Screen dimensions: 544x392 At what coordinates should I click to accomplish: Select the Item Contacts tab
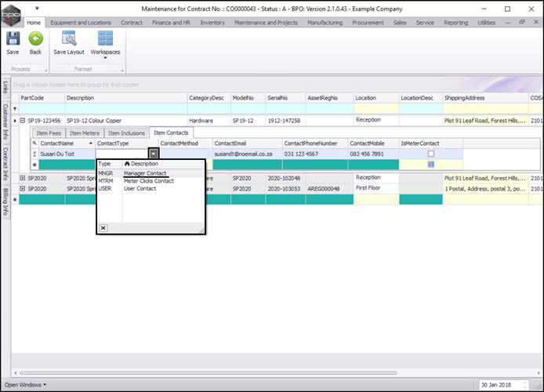(171, 132)
